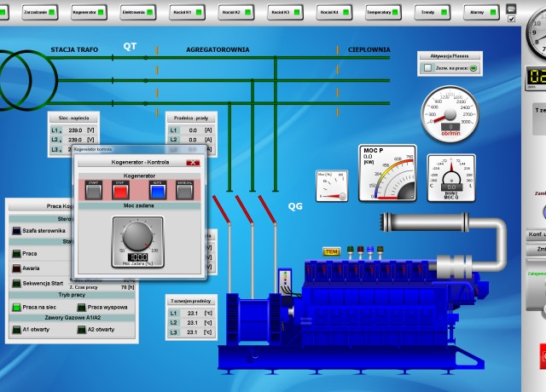Click the A1 otwarty valve indicator
This screenshot has width=546, height=392.
pyautogui.click(x=17, y=330)
